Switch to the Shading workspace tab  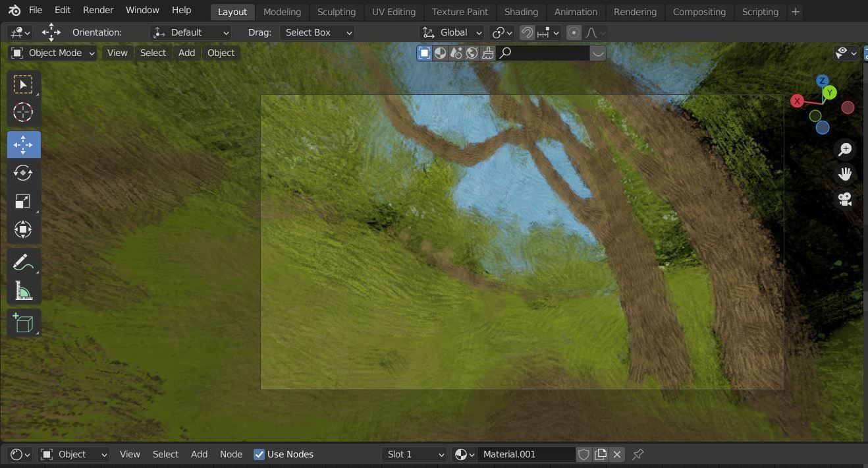pyautogui.click(x=521, y=12)
